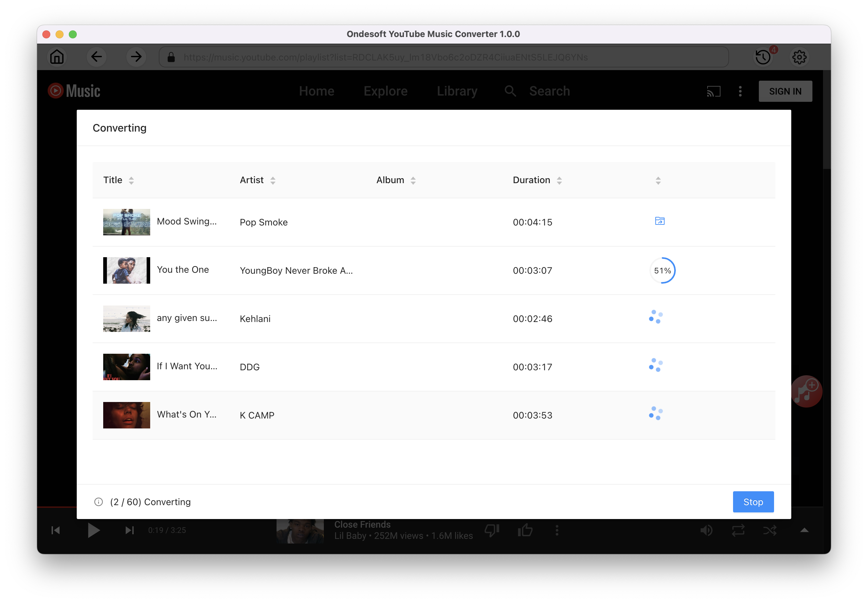
Task: Expand the last column sort dropdown arrow
Action: (x=658, y=180)
